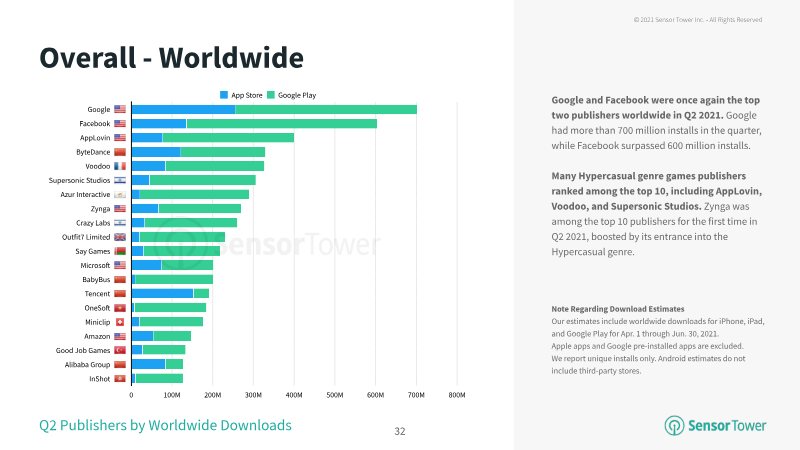Click the China flag beside Alibaba Group
This screenshot has height=450, width=800.
(120, 364)
